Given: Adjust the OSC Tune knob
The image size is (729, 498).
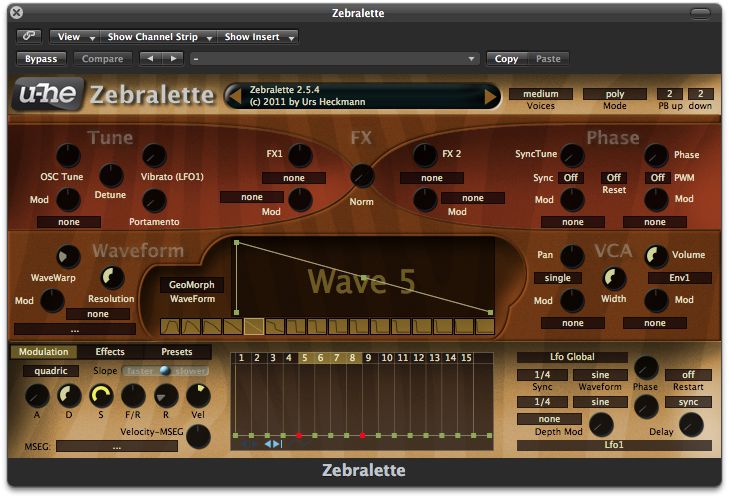Looking at the screenshot, I should point(68,155).
